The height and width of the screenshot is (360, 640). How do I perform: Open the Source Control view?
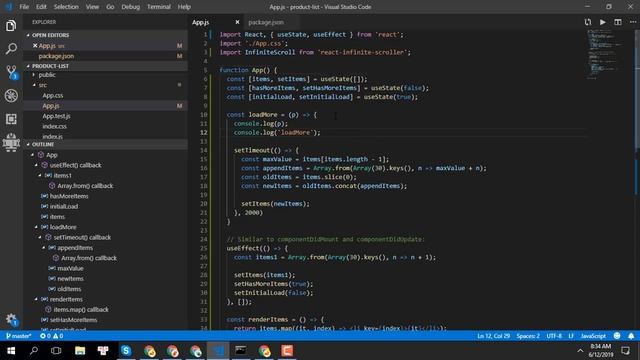[x=11, y=72]
